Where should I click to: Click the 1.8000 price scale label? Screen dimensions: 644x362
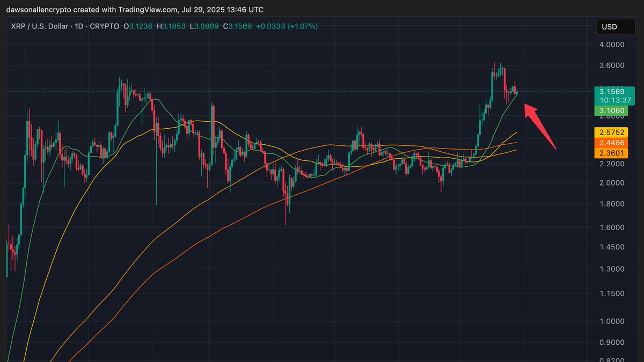pos(612,204)
